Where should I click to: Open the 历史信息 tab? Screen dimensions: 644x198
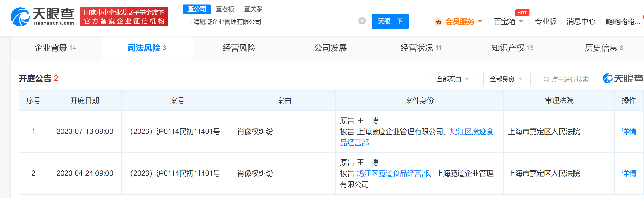(x=604, y=48)
